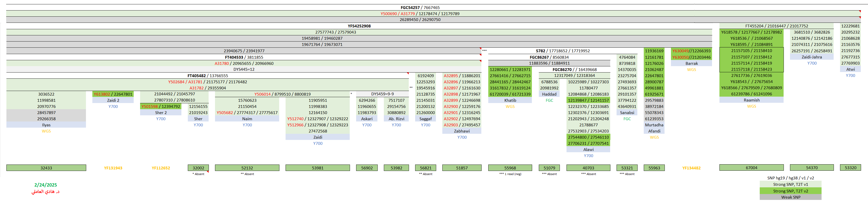Click the green box labeled 32433

[46, 168]
